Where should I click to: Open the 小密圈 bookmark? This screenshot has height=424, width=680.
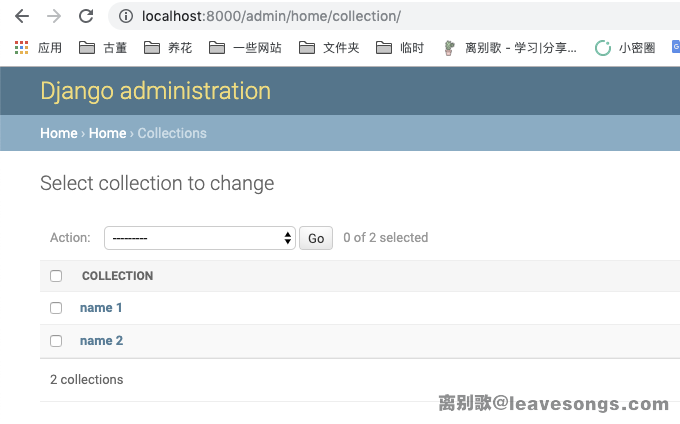(625, 47)
